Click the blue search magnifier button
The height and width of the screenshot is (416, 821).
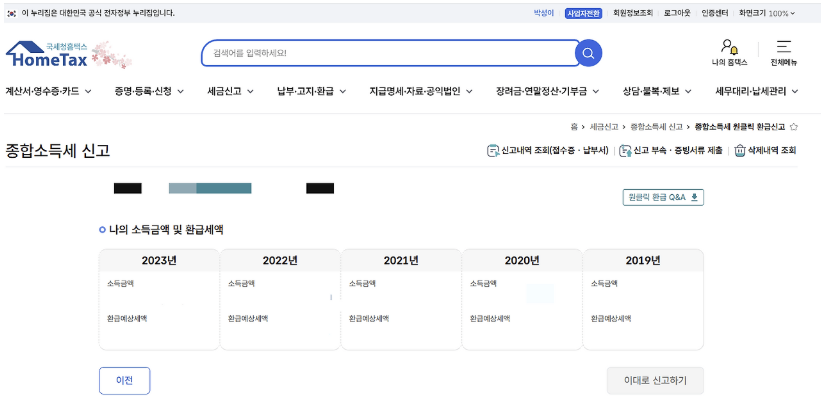point(588,53)
